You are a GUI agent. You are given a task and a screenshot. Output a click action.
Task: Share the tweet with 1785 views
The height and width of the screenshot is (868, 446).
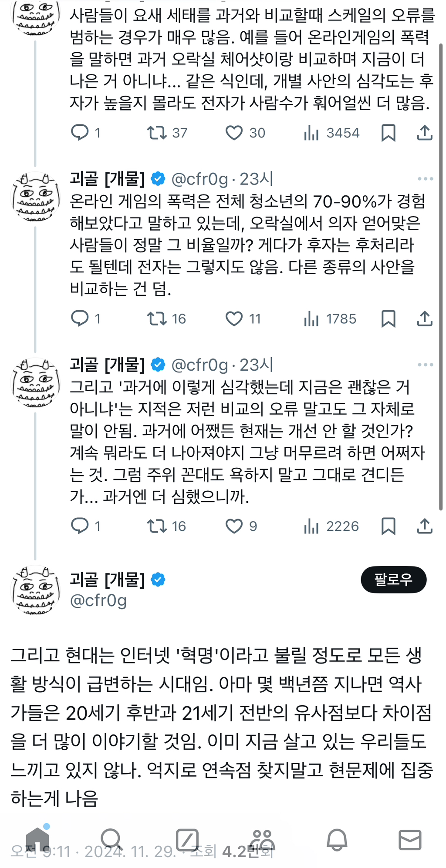pos(425,319)
